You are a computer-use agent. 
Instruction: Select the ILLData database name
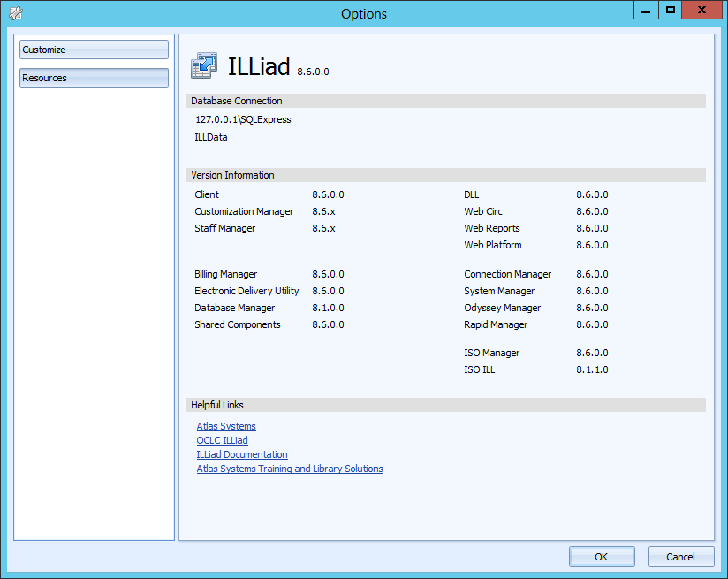pos(211,137)
